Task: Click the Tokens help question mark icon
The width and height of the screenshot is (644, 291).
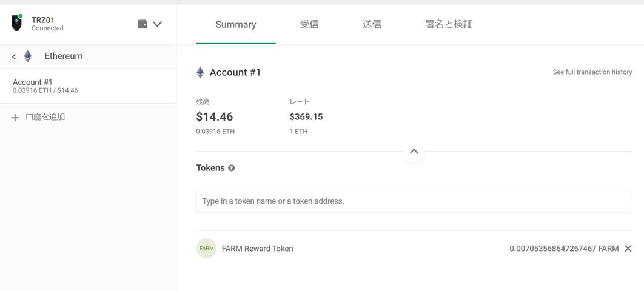Action: click(231, 168)
